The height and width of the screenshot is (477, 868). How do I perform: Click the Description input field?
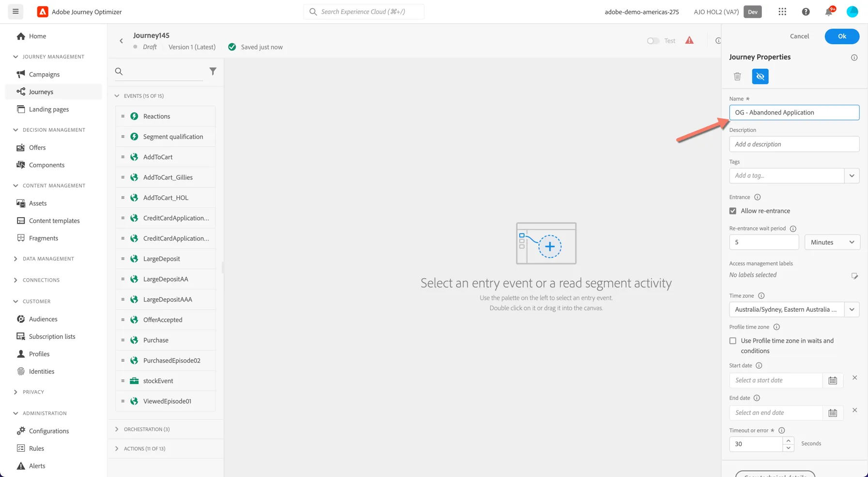click(x=794, y=144)
